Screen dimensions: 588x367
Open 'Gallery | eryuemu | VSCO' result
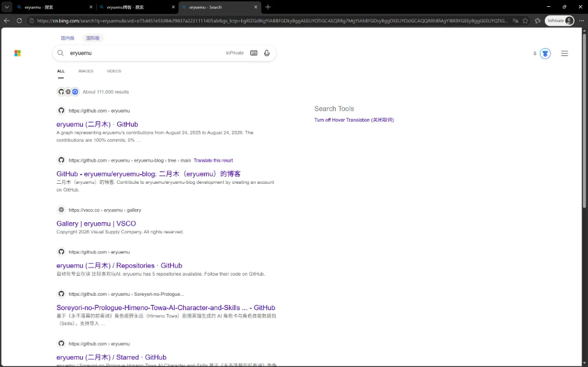click(x=96, y=223)
